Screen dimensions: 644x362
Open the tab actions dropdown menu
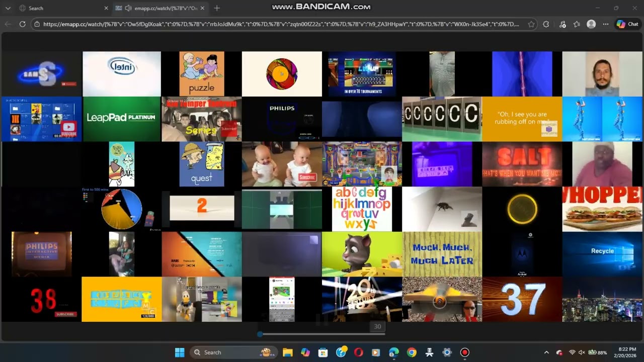pyautogui.click(x=8, y=8)
